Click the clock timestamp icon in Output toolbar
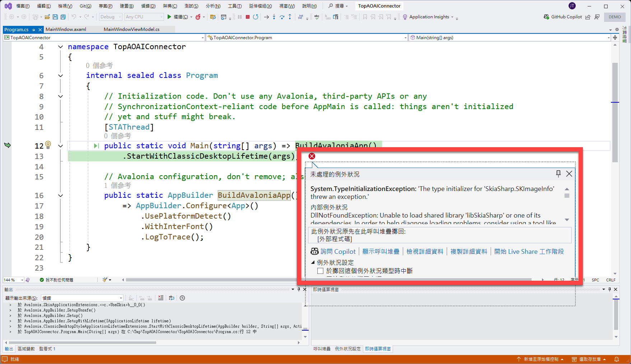This screenshot has height=364, width=631. pyautogui.click(x=182, y=298)
